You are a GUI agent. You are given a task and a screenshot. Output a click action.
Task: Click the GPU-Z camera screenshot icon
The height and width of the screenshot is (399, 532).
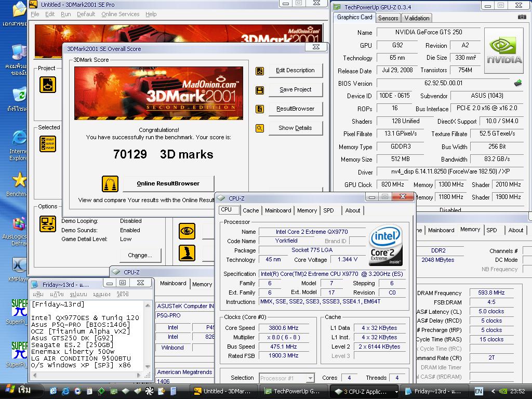coord(522,17)
